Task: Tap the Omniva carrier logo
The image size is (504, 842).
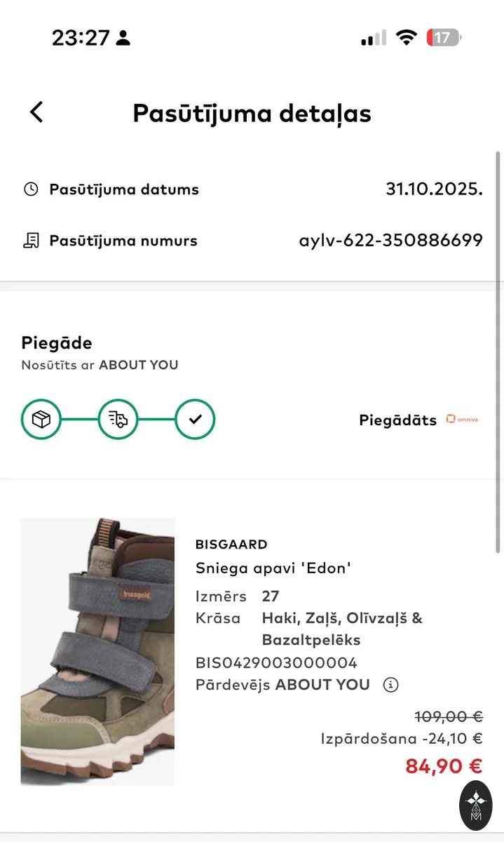Action: pos(463,420)
